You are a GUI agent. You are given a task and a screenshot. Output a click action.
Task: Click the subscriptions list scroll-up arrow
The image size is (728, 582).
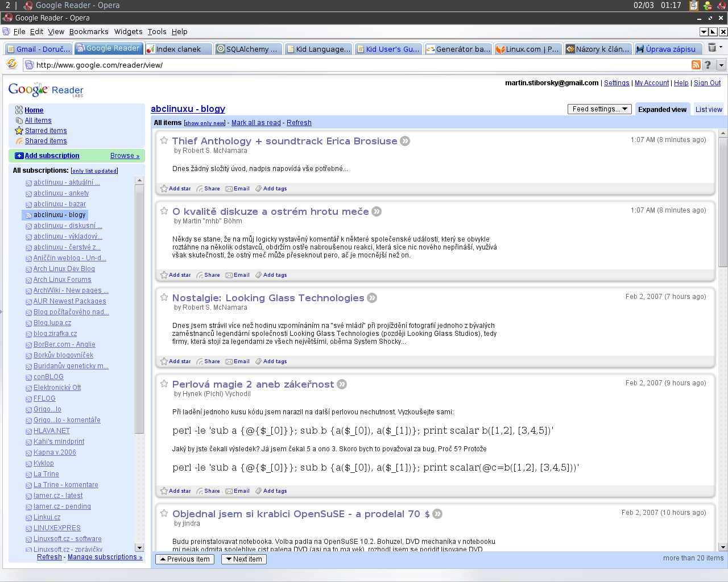tap(139, 180)
